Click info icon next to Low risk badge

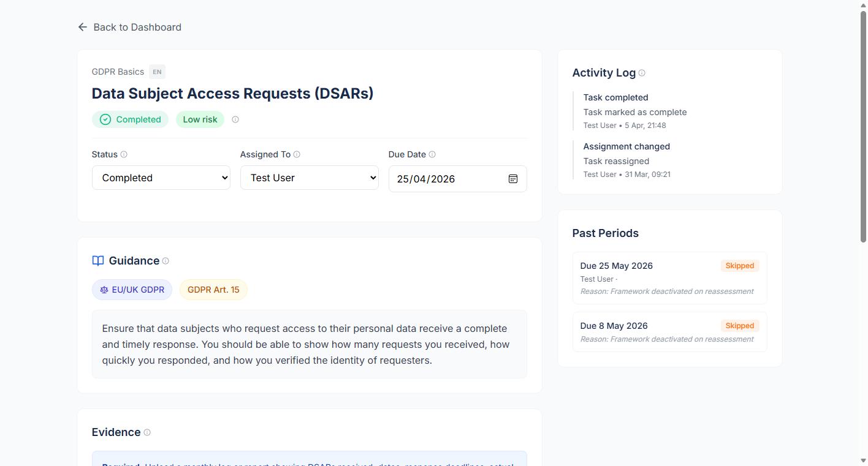(x=235, y=119)
